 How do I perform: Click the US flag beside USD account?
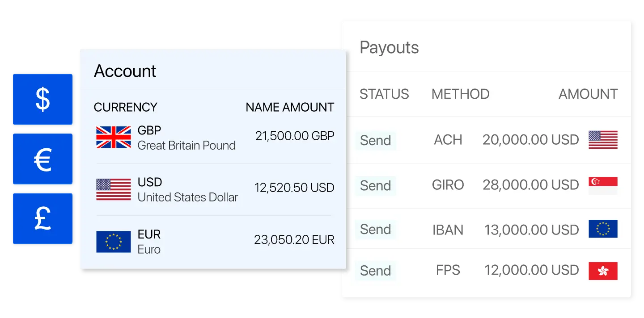pyautogui.click(x=114, y=189)
